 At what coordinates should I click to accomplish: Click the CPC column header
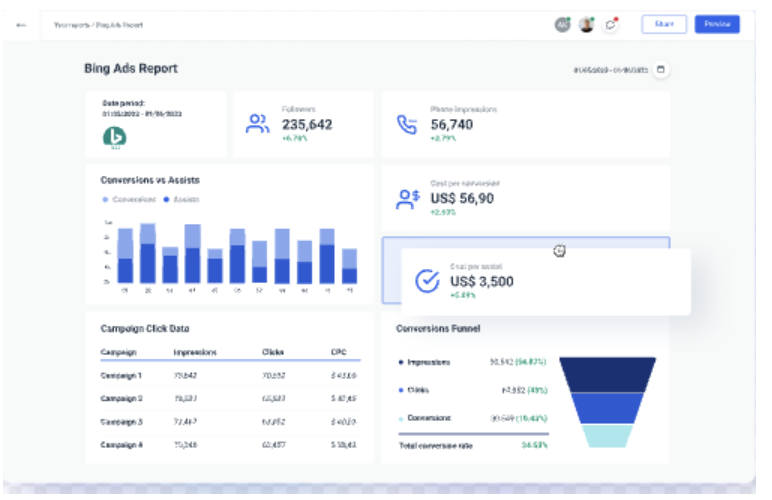(339, 352)
